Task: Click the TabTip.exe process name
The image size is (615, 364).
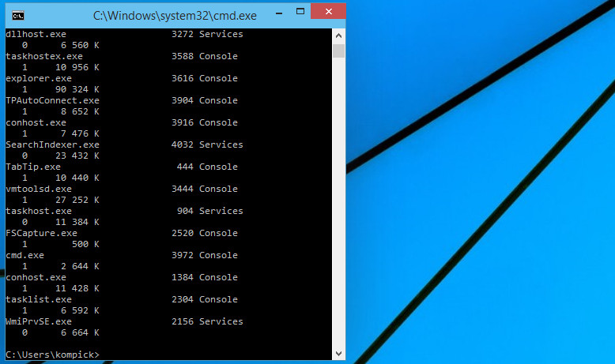Action: click(33, 167)
